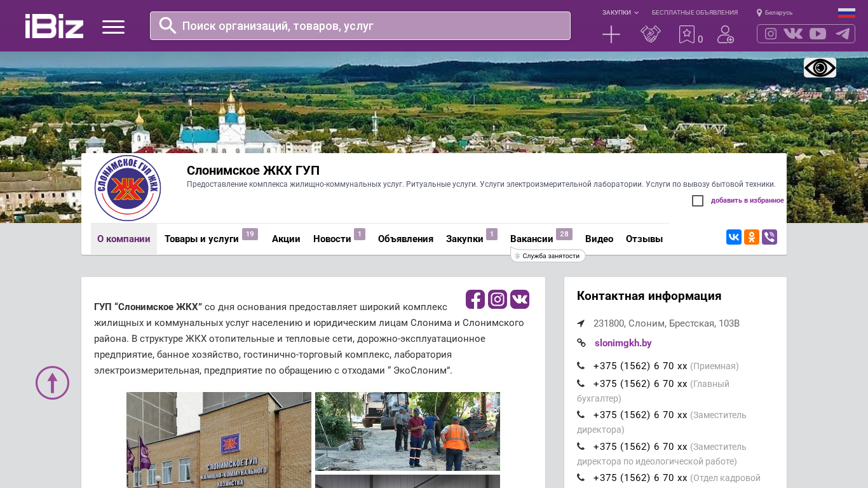Click the Контактная информация heading
Screen dimensions: 868x488
coord(649,296)
